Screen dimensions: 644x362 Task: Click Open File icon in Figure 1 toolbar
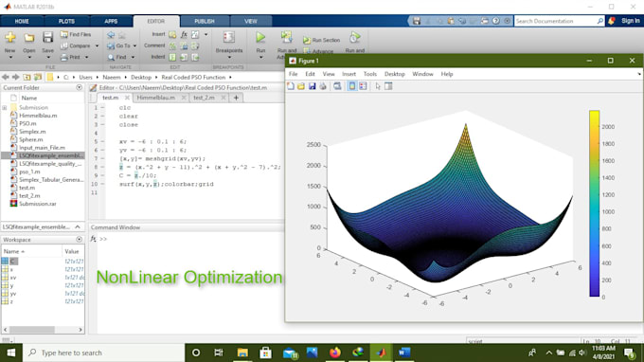click(x=301, y=86)
